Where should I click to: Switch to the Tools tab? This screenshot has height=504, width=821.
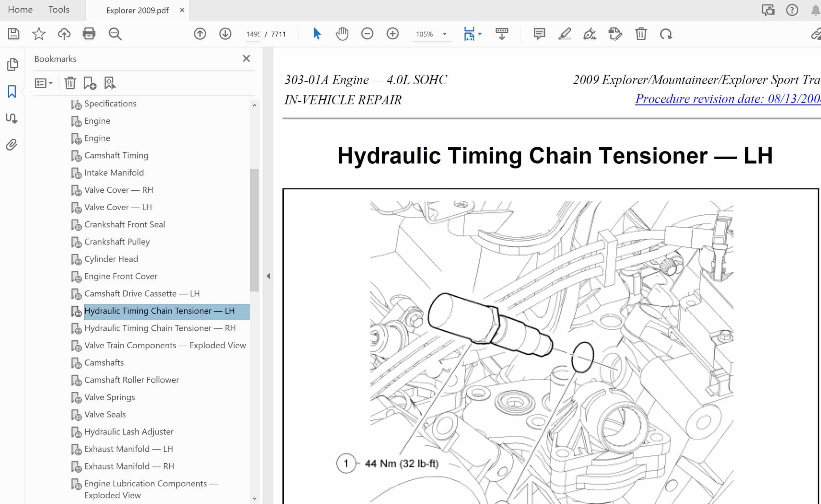(59, 10)
